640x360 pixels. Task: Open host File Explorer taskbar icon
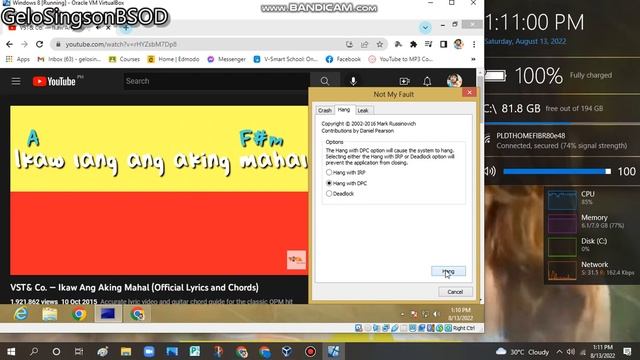126,351
